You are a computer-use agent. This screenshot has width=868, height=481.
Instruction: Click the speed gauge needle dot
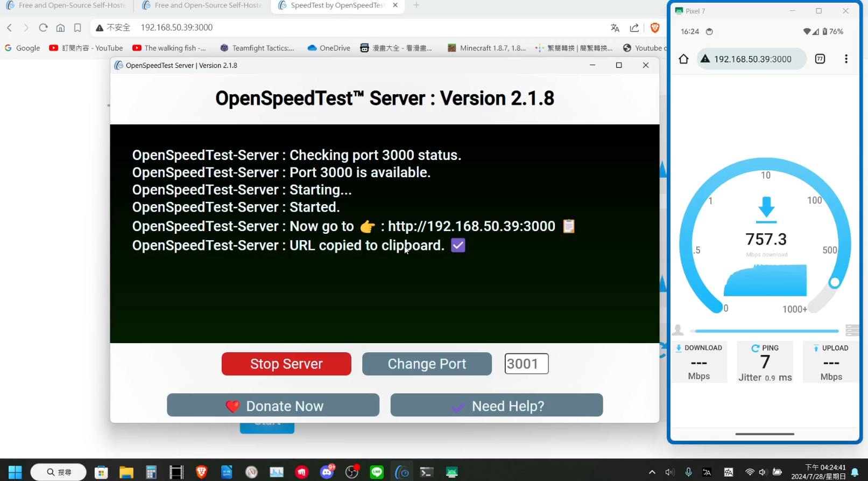coord(835,282)
